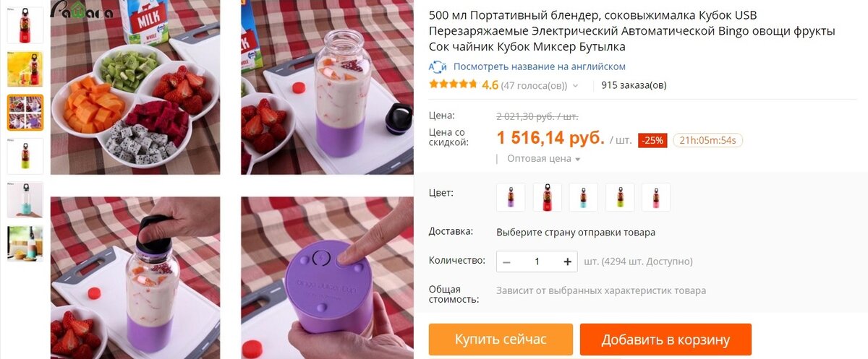Choose the blue blender color swatch
This screenshot has width=868, height=359.
point(584,197)
